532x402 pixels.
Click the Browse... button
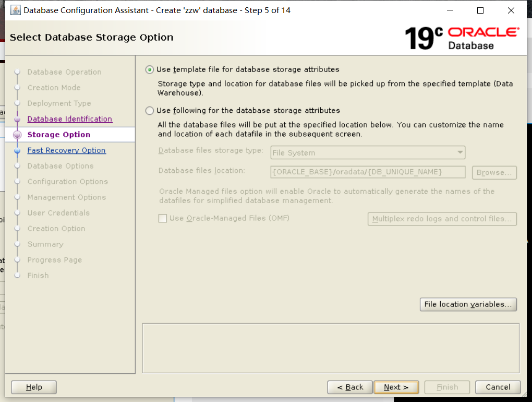[494, 172]
